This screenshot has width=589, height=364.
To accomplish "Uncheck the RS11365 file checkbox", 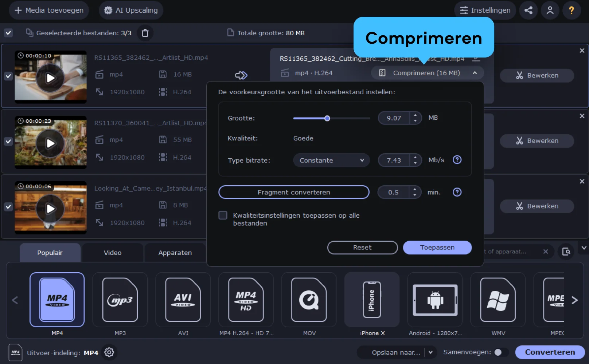I will click(x=8, y=76).
